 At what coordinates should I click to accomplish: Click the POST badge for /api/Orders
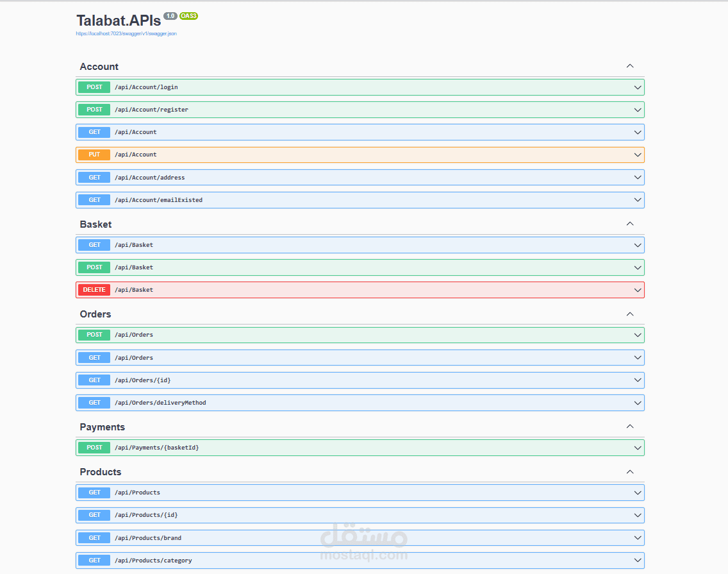pos(94,335)
